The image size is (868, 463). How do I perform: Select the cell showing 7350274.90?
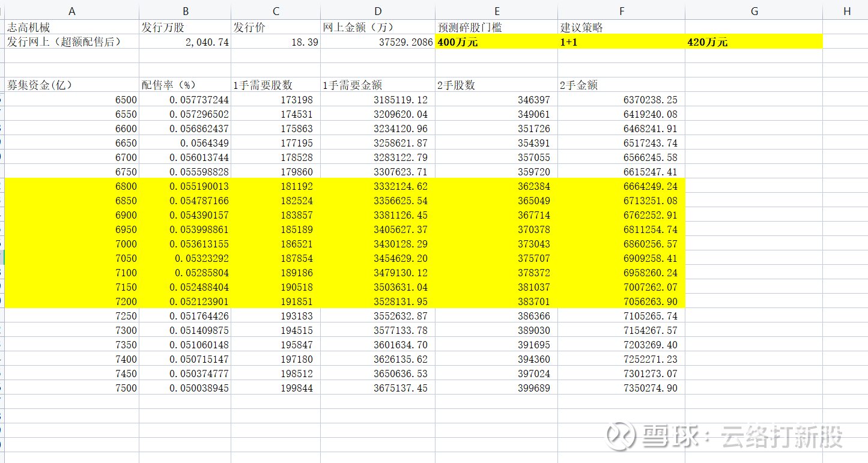622,388
